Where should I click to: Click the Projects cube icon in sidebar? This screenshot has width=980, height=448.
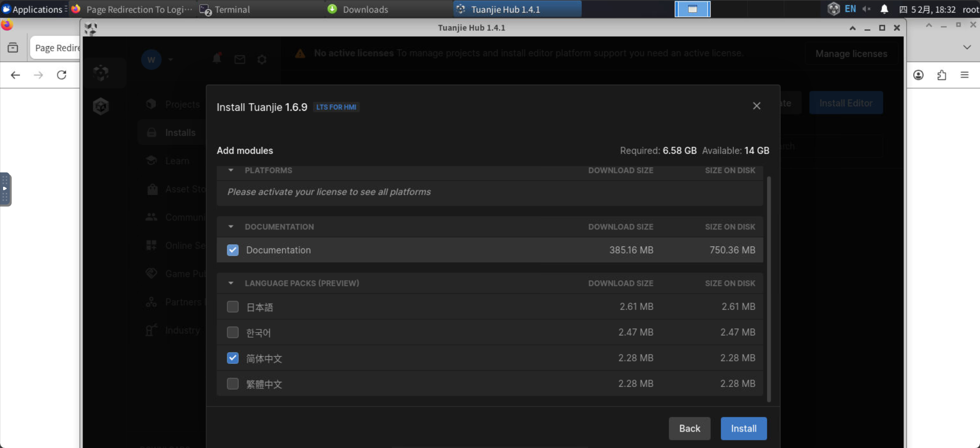click(x=151, y=104)
